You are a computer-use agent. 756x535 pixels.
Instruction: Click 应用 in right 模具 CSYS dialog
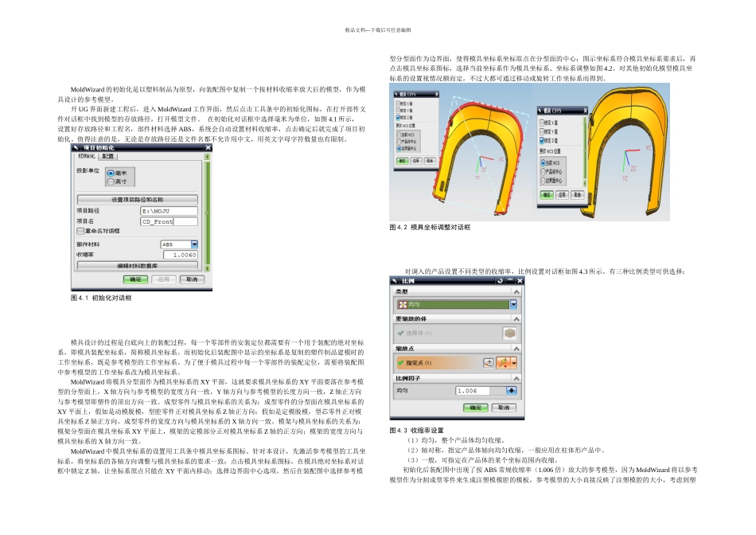[x=562, y=195]
